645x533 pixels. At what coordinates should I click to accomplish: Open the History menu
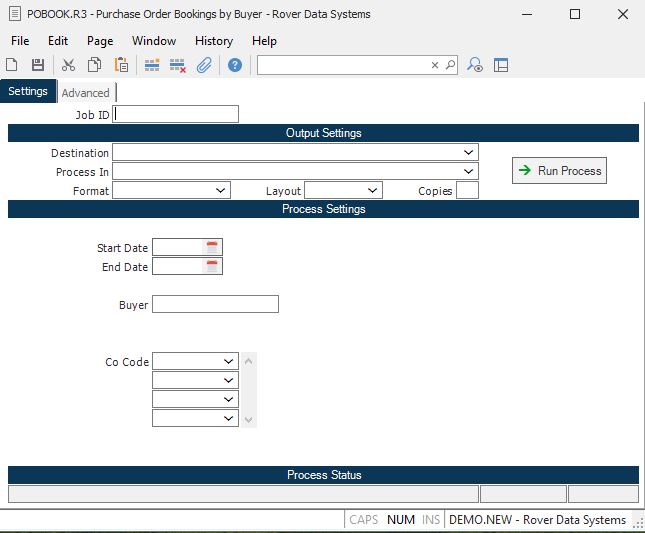[x=213, y=41]
